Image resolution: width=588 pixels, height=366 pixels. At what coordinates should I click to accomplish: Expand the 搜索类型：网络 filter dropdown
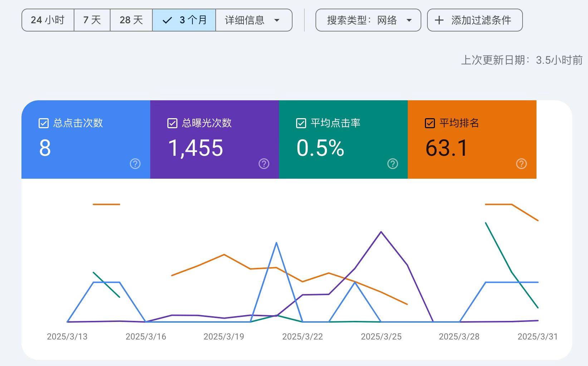368,20
